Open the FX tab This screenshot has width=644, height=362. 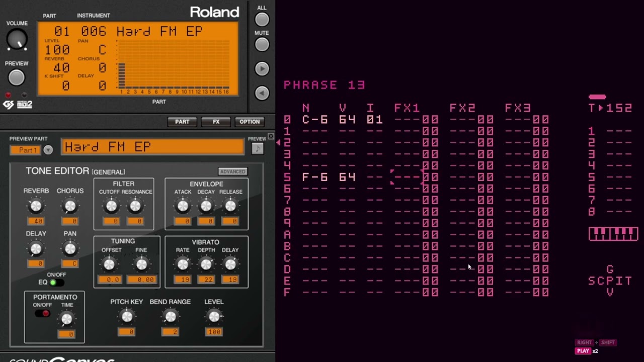pos(216,122)
